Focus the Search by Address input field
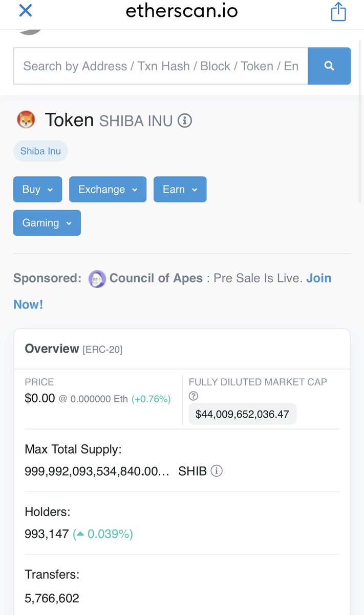This screenshot has height=615, width=364. pos(161,66)
